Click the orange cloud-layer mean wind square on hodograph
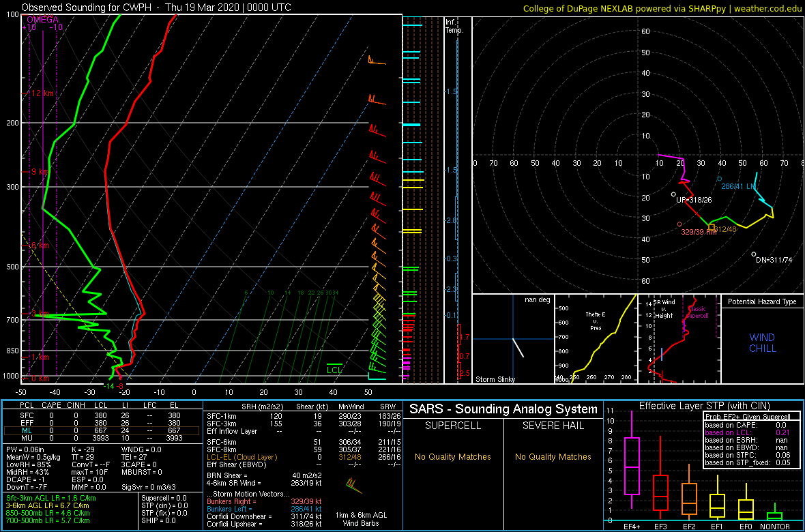805x532 pixels. point(711,227)
